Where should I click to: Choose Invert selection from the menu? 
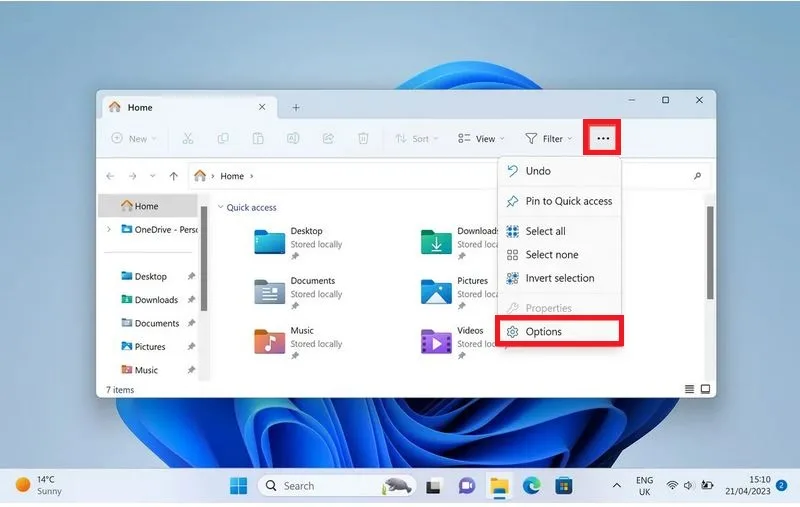pos(559,278)
